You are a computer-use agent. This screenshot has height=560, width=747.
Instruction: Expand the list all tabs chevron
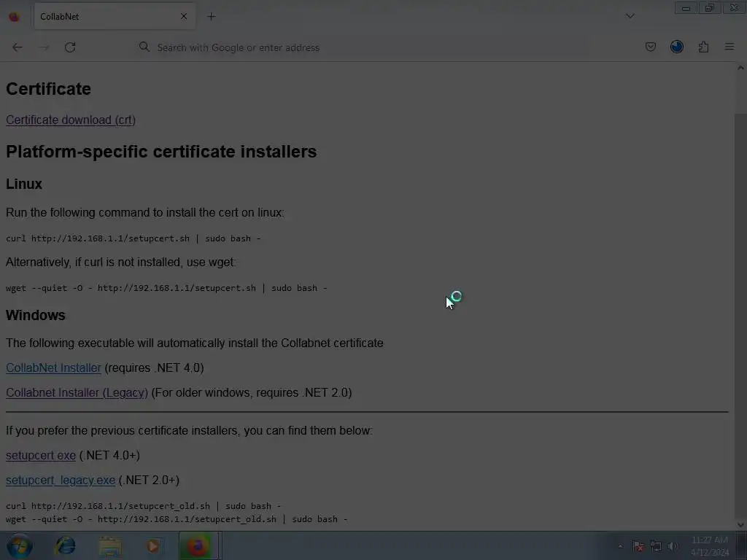click(630, 16)
